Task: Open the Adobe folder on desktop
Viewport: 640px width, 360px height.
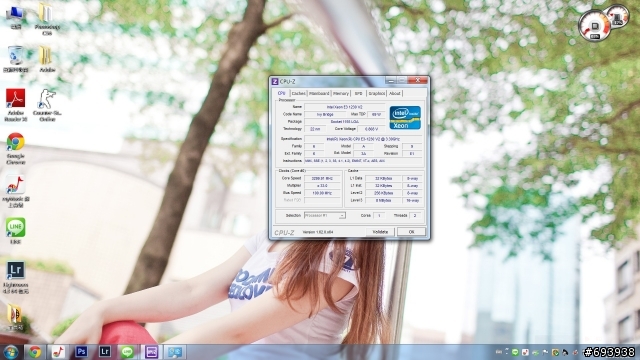Action: [x=47, y=59]
